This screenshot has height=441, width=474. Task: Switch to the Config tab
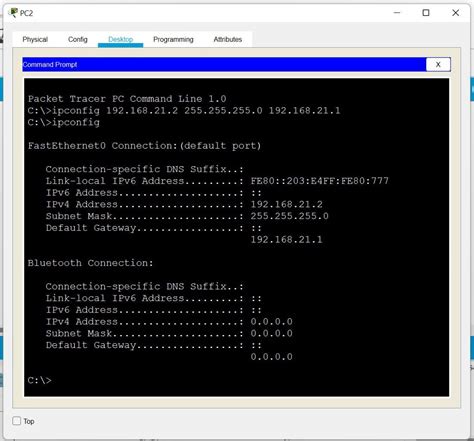pyautogui.click(x=78, y=39)
